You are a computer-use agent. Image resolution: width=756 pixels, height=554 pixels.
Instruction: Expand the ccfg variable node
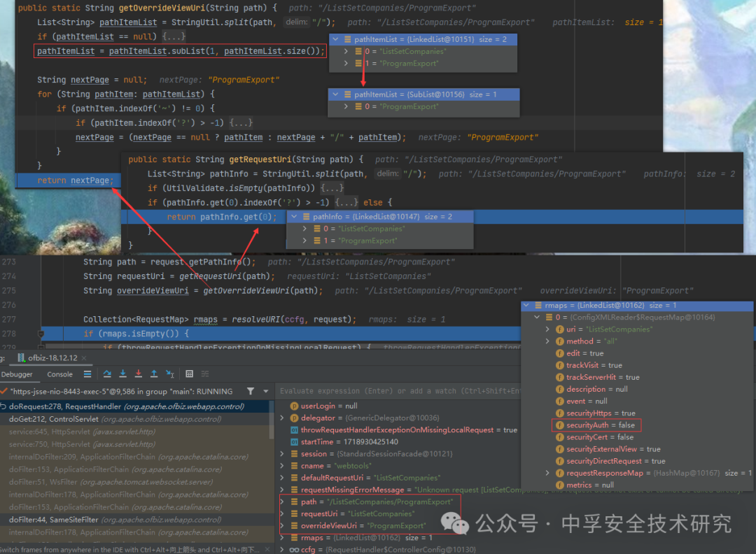coord(282,550)
